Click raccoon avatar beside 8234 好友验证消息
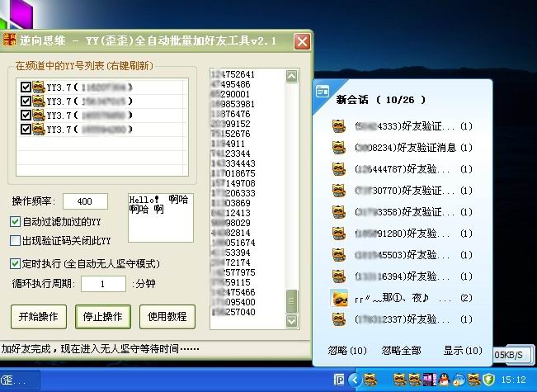This screenshot has width=537, height=392. click(339, 148)
